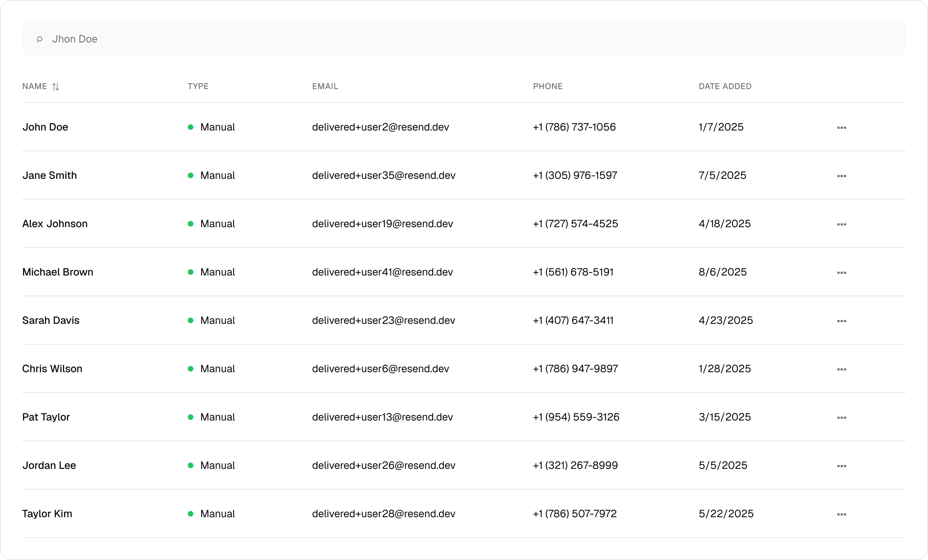
Task: Click email delivered+user19@resend.dev
Action: point(382,224)
